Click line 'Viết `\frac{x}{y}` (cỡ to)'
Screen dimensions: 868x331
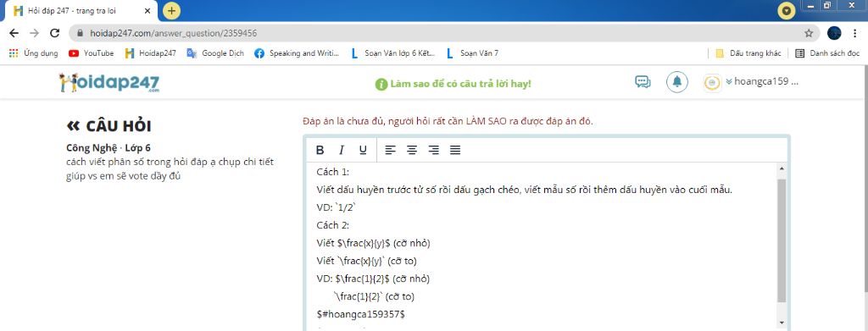[x=366, y=261]
